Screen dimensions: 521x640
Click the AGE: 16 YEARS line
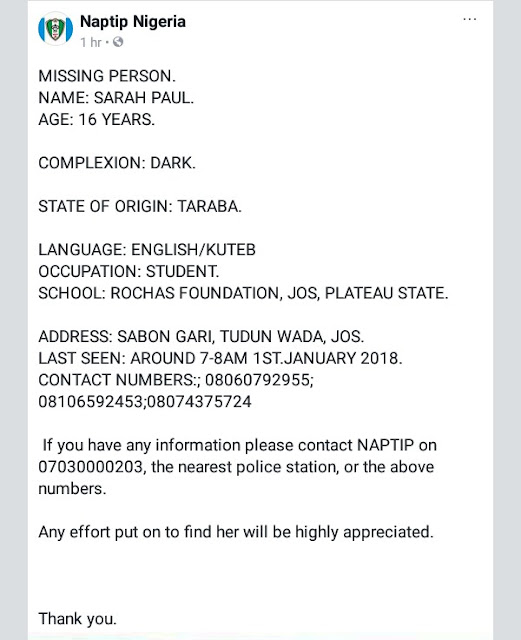tap(97, 120)
